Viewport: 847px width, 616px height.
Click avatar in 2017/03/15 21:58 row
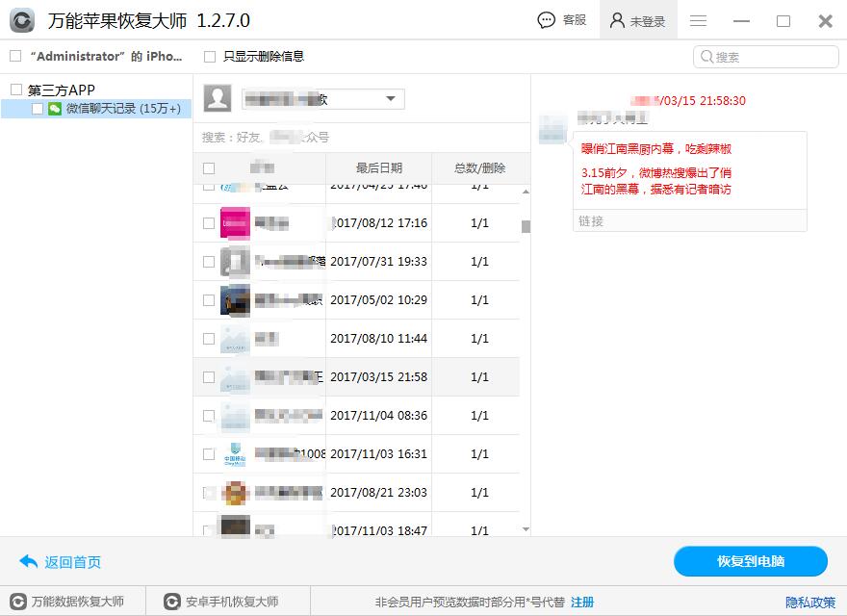pyautogui.click(x=235, y=377)
